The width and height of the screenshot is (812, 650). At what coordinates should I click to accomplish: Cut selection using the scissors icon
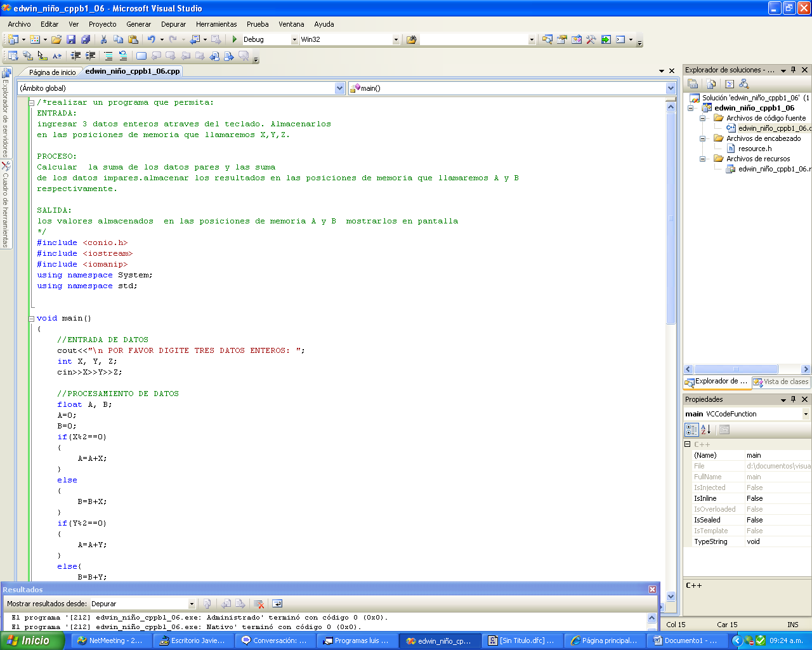tap(104, 39)
